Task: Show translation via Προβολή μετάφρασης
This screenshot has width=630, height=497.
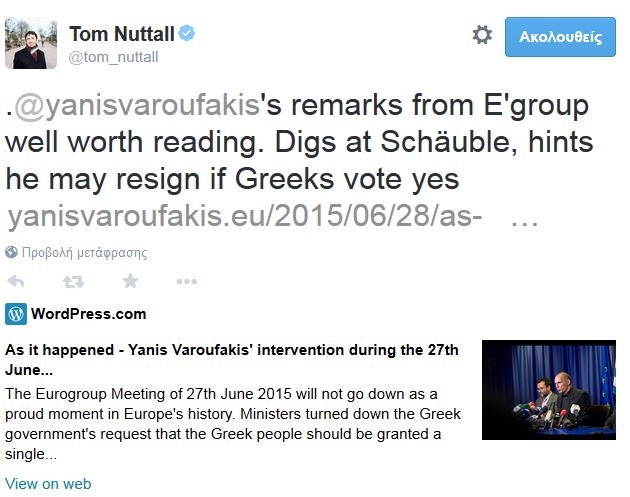Action: click(x=83, y=252)
